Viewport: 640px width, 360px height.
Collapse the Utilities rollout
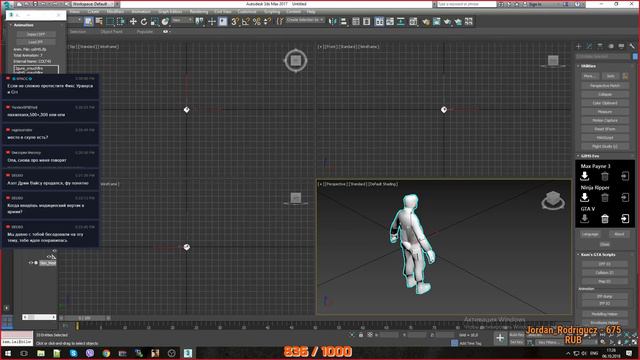click(x=588, y=66)
